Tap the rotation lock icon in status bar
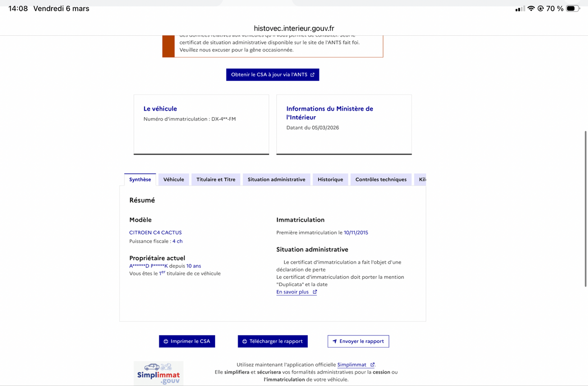 pyautogui.click(x=541, y=8)
